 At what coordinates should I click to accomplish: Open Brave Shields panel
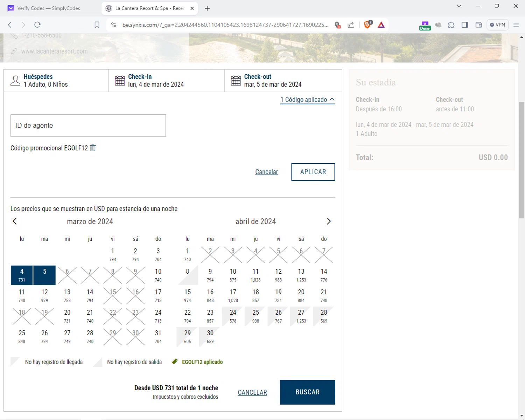[367, 24]
